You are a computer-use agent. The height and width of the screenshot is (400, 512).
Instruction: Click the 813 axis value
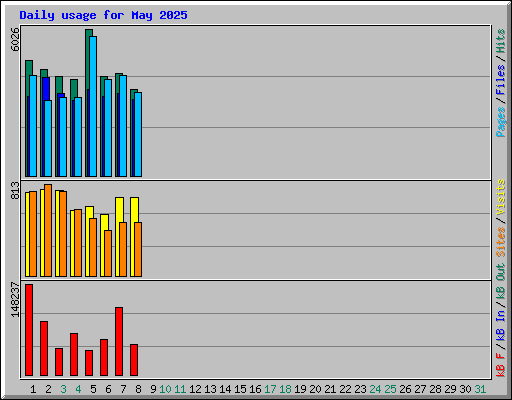pos(15,191)
